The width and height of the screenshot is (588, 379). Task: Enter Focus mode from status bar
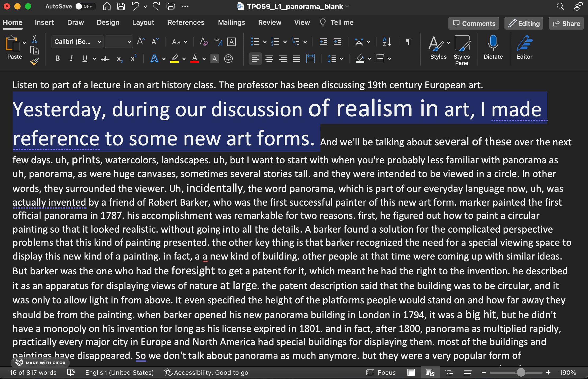pyautogui.click(x=381, y=372)
